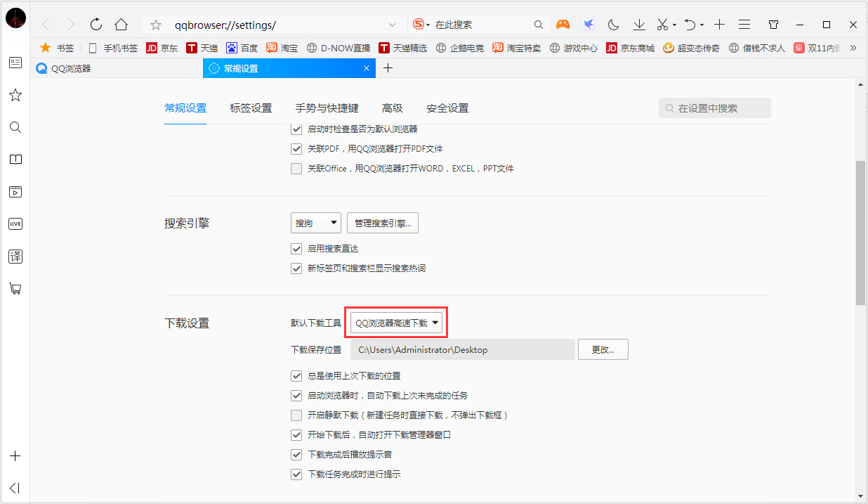Switch to the 标签设置 tab
Viewport: 868px width, 504px height.
click(251, 108)
